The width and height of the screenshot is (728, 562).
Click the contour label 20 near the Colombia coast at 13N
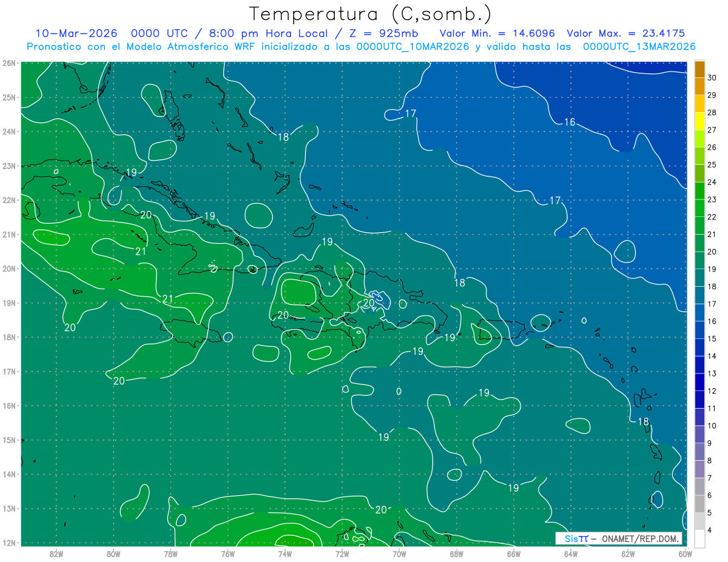tap(381, 509)
